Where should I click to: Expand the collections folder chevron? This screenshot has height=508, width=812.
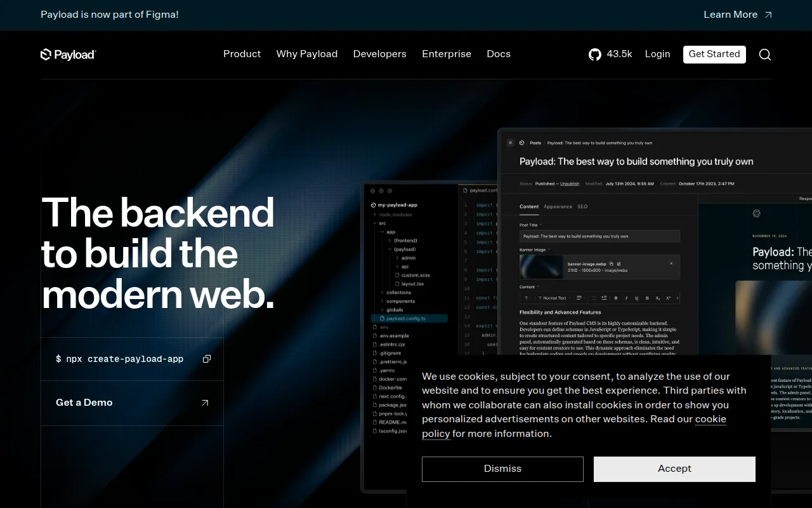point(382,292)
